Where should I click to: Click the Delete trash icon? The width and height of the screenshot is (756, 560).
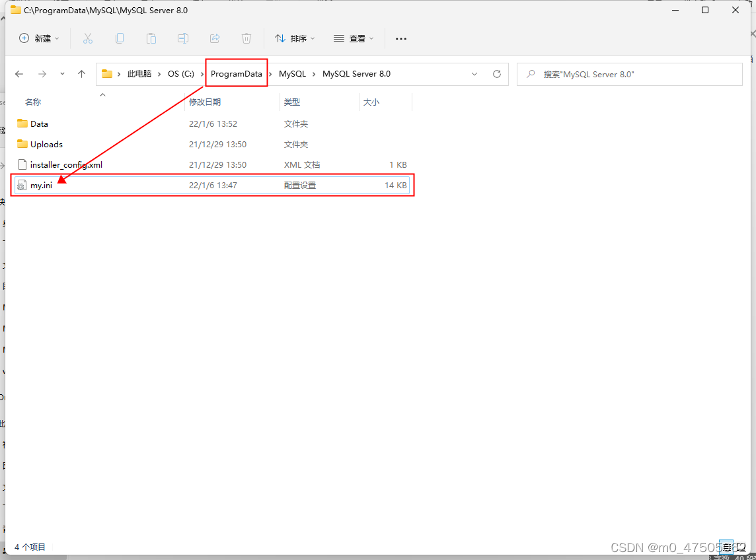click(x=246, y=38)
